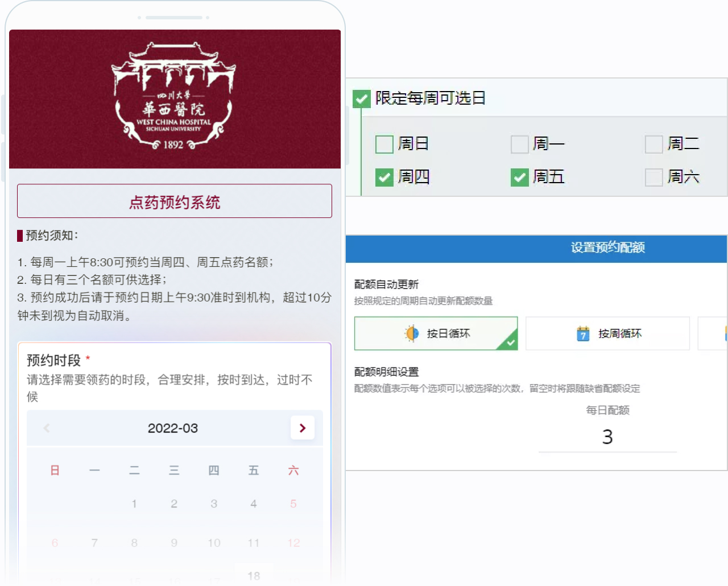Enable the 周六 checkbox
The height and width of the screenshot is (586, 728).
(653, 177)
